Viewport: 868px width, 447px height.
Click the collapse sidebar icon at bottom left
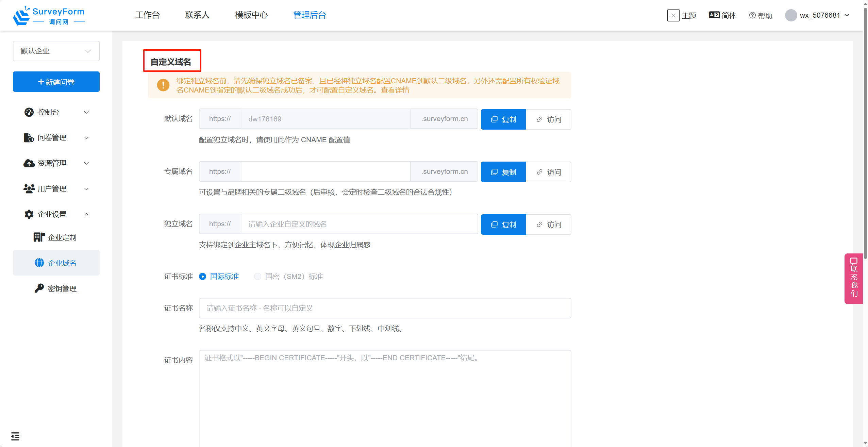(x=15, y=436)
